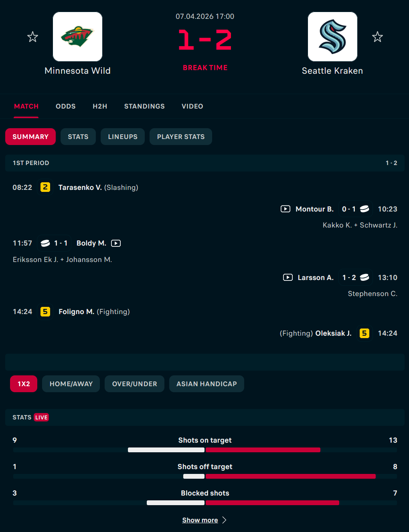The height and width of the screenshot is (532, 409).
Task: Select the 1X2 odds option
Action: click(x=24, y=384)
